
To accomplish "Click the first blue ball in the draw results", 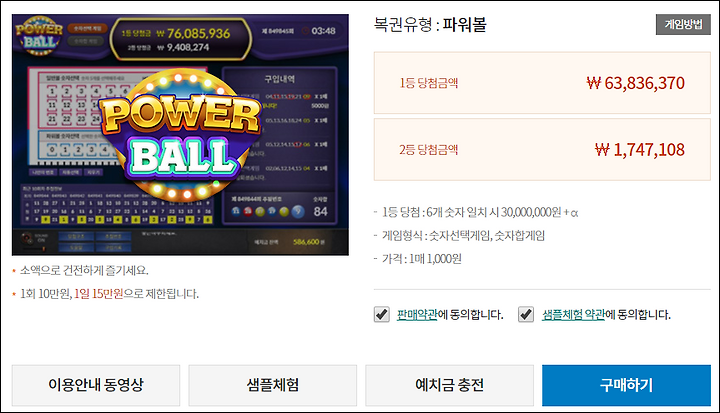I will (x=236, y=211).
